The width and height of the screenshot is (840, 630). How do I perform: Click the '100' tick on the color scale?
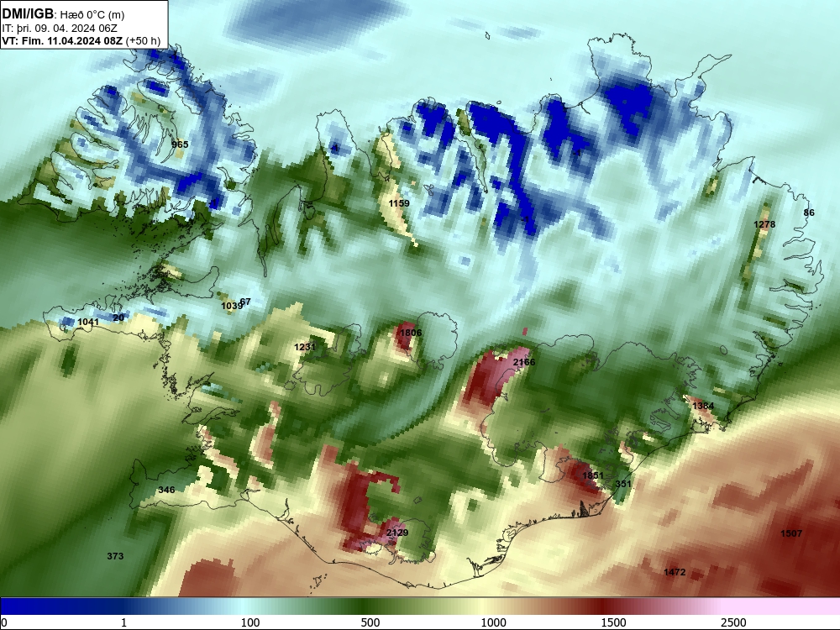tap(250, 622)
